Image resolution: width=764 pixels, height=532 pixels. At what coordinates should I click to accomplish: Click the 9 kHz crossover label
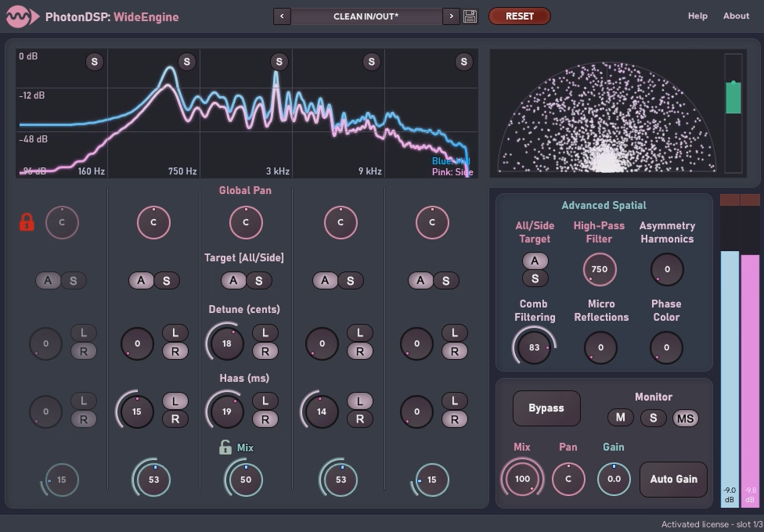coord(369,171)
